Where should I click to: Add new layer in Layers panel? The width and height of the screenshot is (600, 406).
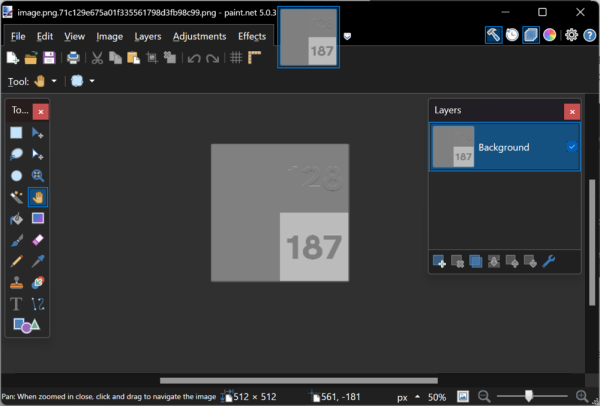[x=439, y=261]
